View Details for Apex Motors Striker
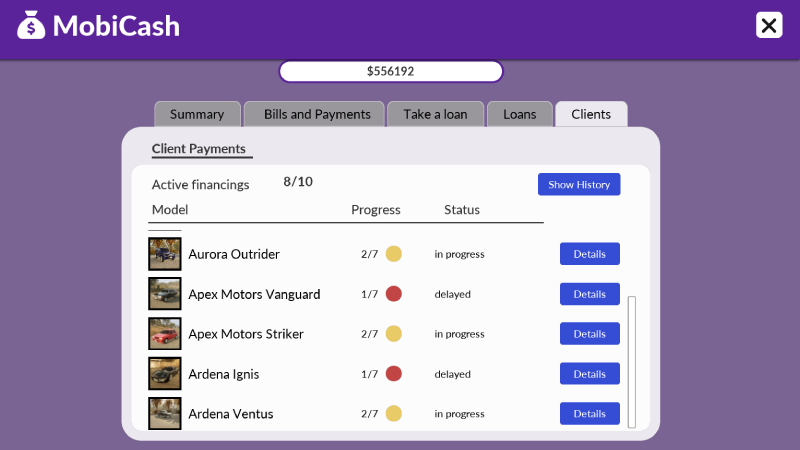 click(x=589, y=334)
